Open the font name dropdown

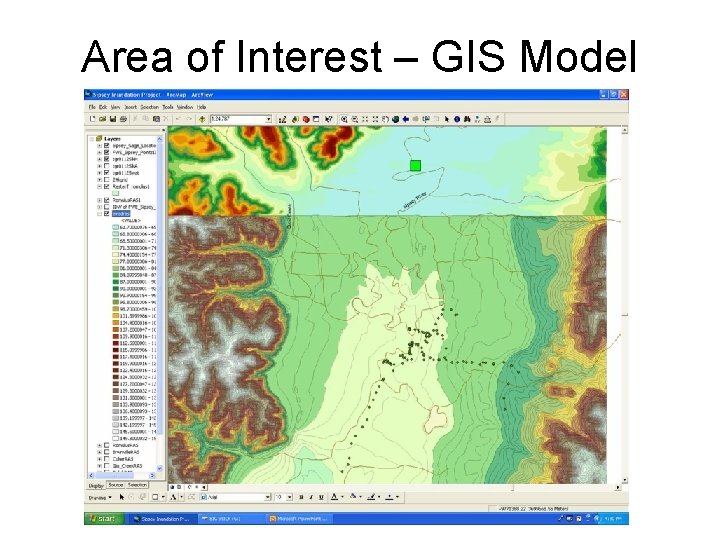[x=268, y=497]
